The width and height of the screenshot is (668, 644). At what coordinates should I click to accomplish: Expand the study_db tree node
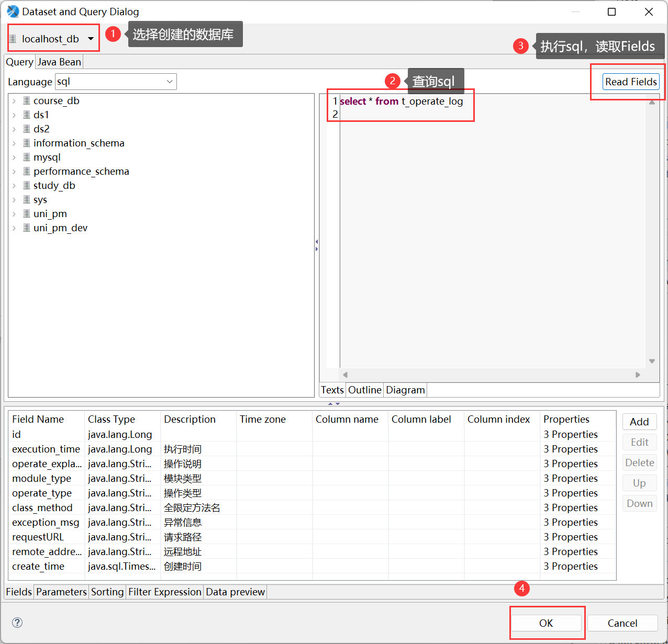pos(14,186)
